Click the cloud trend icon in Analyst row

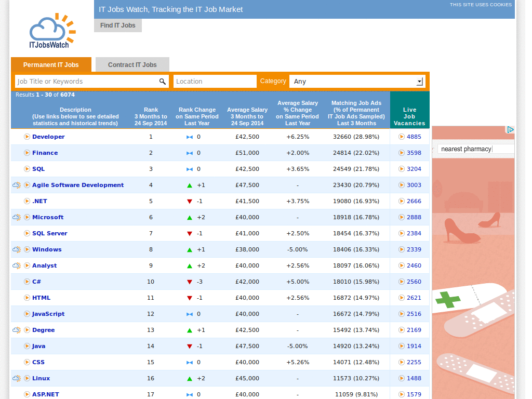click(17, 265)
